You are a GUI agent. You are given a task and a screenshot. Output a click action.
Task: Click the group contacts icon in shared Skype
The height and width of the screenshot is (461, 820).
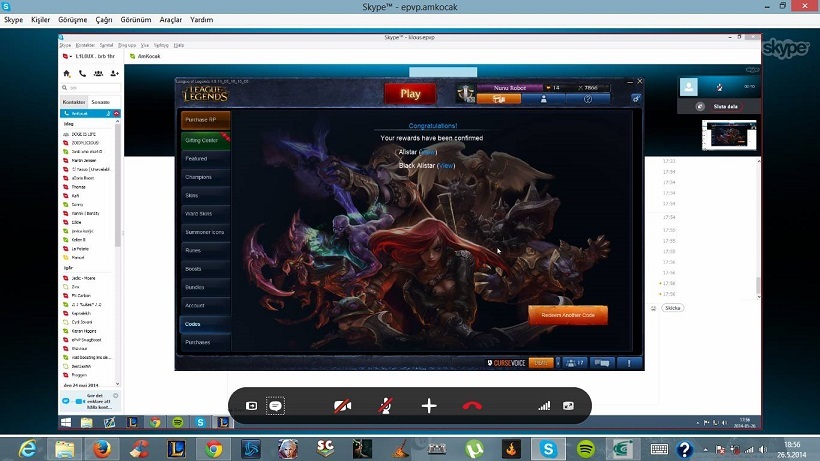tap(98, 73)
